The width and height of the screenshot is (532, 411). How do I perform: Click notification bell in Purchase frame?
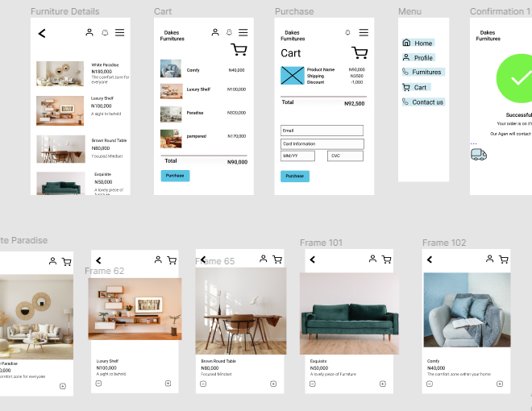(x=347, y=32)
